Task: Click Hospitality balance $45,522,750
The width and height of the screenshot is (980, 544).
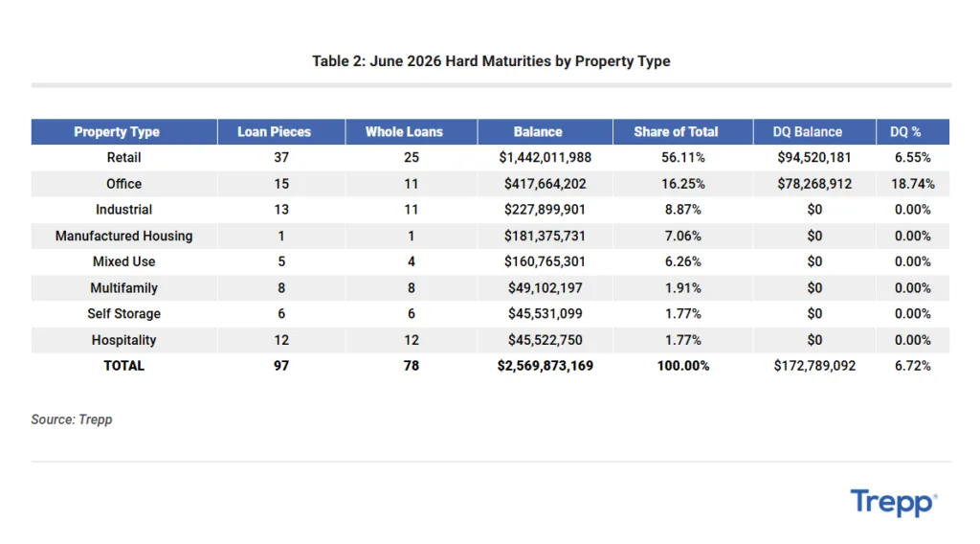Action: pyautogui.click(x=545, y=340)
